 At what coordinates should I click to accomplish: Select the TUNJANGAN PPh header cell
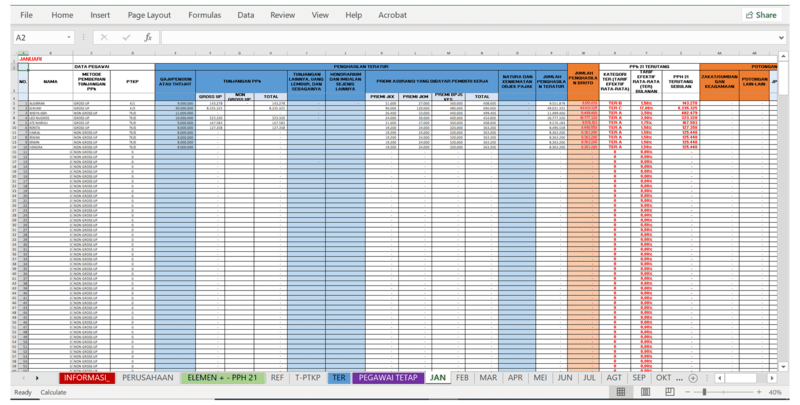(x=241, y=82)
